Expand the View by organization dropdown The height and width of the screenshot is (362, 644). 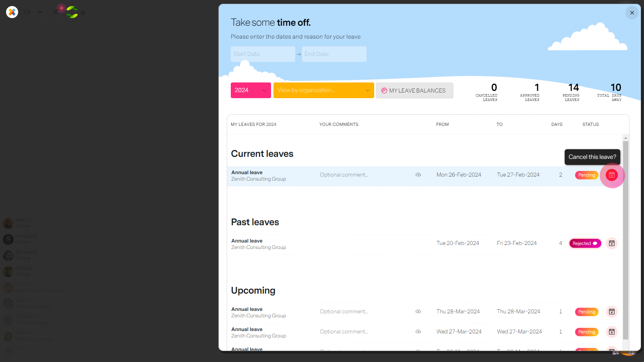[x=323, y=90]
